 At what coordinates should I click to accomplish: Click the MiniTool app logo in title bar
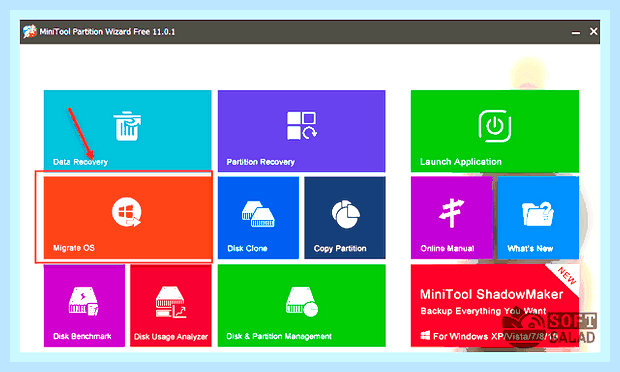(30, 32)
